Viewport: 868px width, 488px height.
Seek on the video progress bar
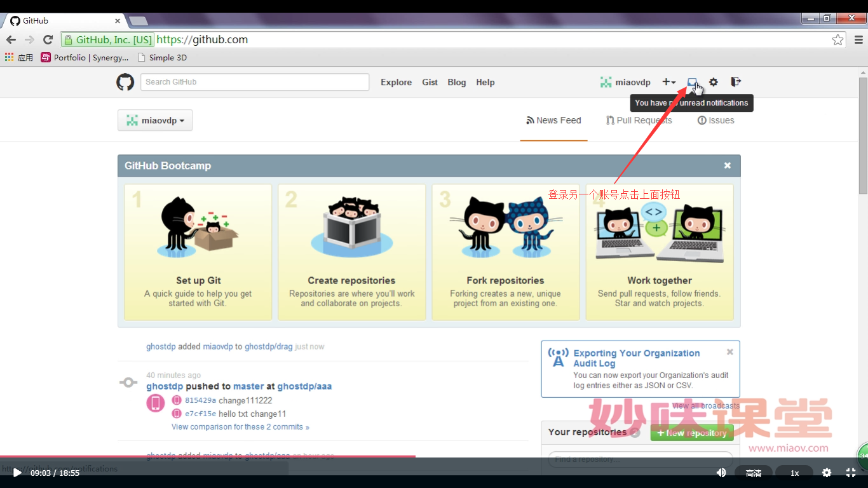click(x=434, y=456)
